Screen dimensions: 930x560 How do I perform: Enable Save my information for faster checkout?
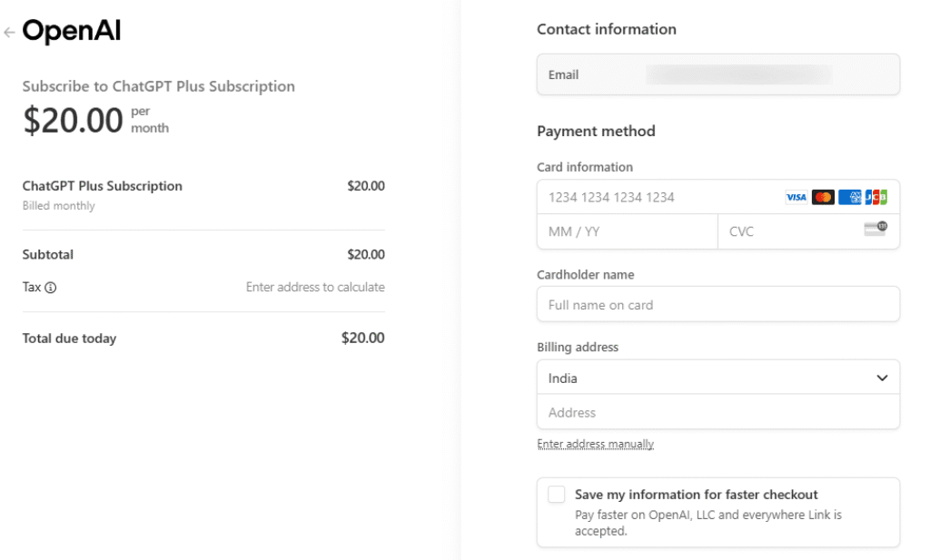tap(557, 495)
